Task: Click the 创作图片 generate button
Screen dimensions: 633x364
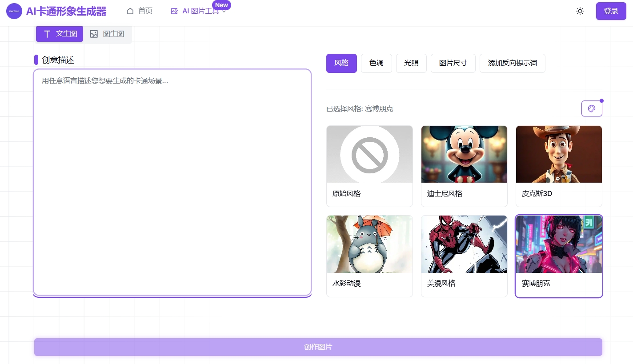Action: [318, 347]
